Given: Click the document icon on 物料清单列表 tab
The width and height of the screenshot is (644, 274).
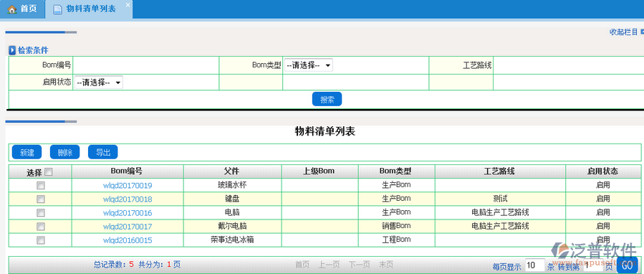Looking at the screenshot, I should click(59, 9).
